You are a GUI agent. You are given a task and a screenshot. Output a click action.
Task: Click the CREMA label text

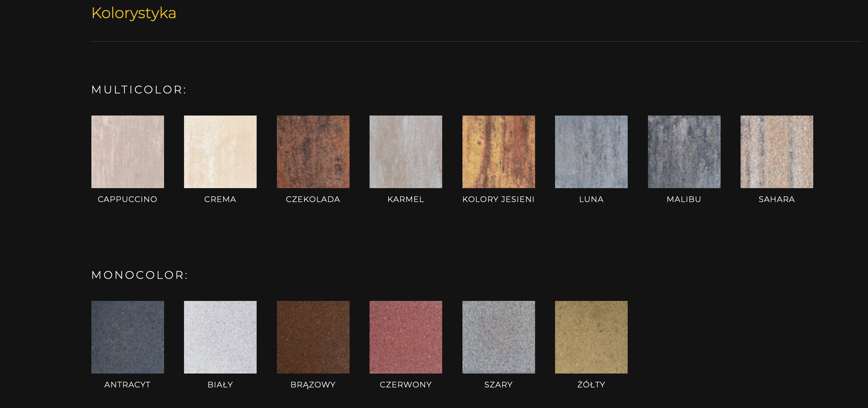point(220,199)
